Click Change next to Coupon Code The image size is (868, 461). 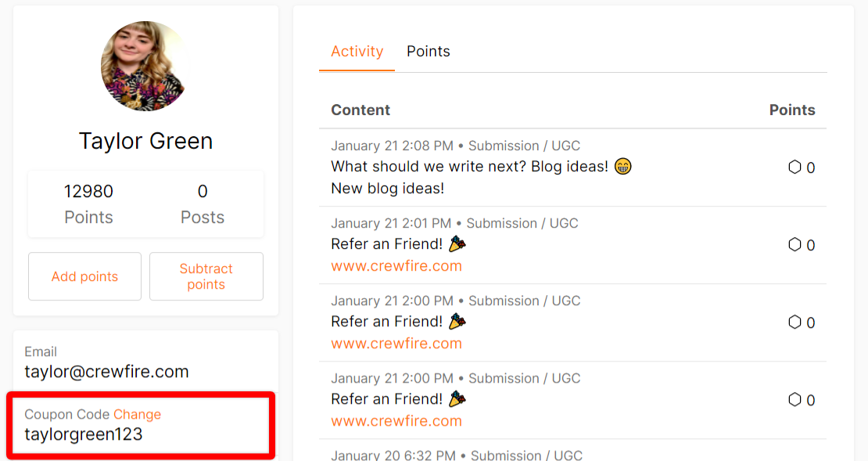[x=138, y=415]
